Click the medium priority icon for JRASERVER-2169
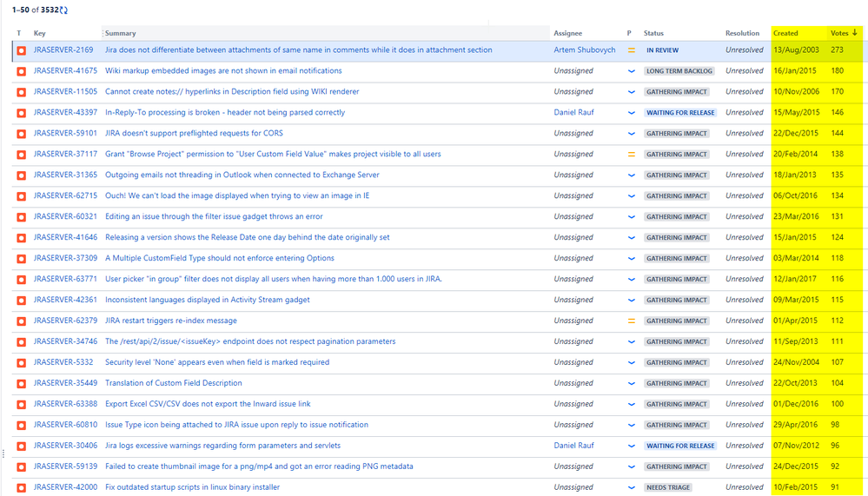 (631, 50)
